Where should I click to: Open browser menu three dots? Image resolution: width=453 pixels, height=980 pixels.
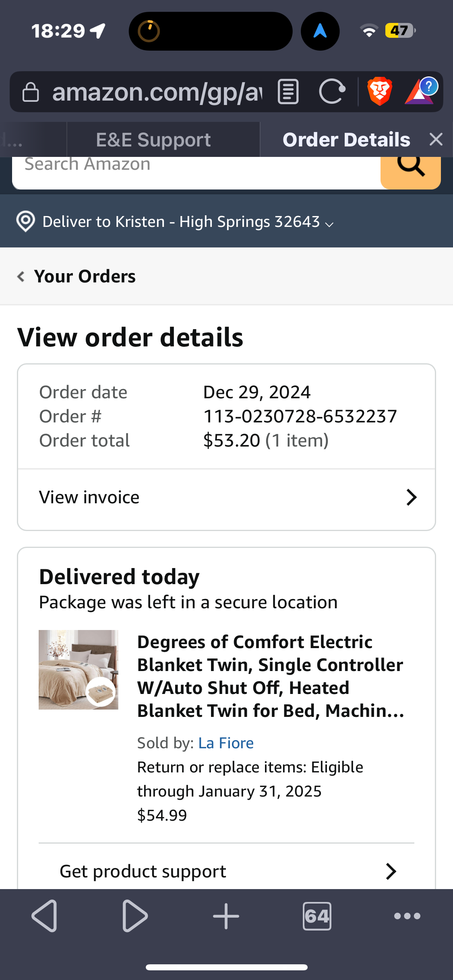[407, 916]
